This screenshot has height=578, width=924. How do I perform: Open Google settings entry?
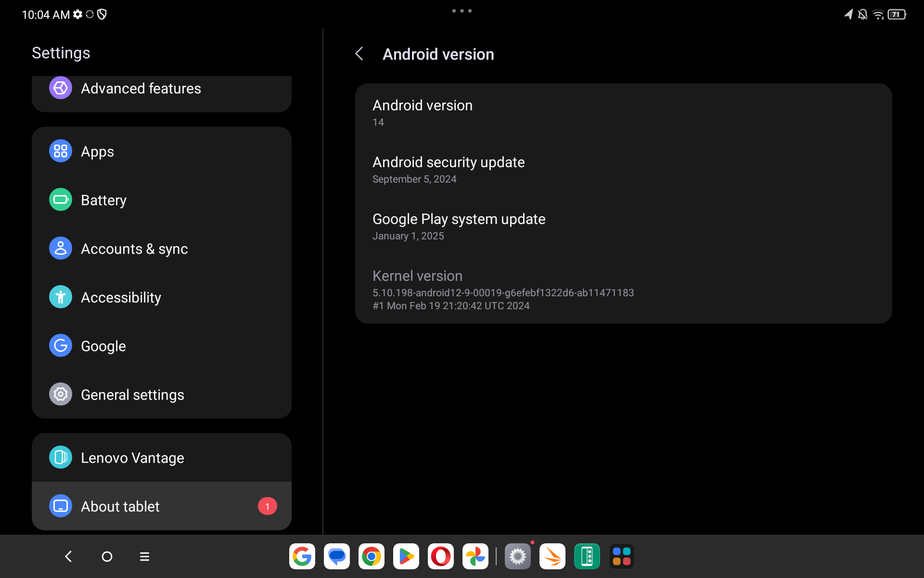click(x=162, y=346)
